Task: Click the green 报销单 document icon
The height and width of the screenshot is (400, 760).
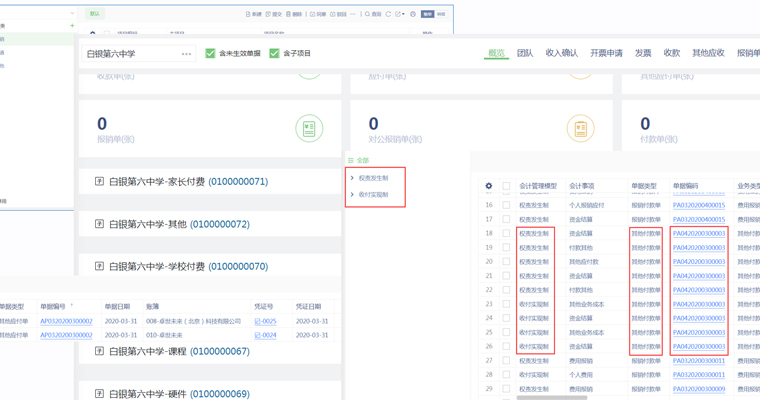Action: click(309, 128)
